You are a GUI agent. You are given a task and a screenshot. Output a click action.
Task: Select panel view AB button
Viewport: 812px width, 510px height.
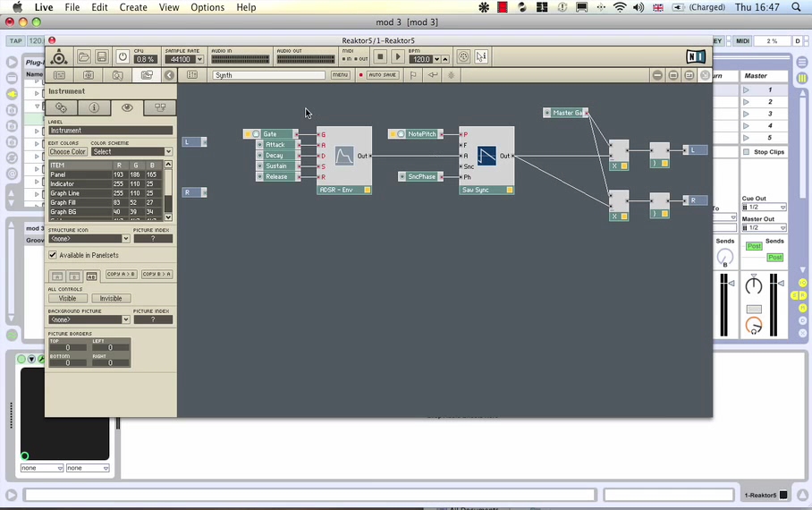[91, 276]
